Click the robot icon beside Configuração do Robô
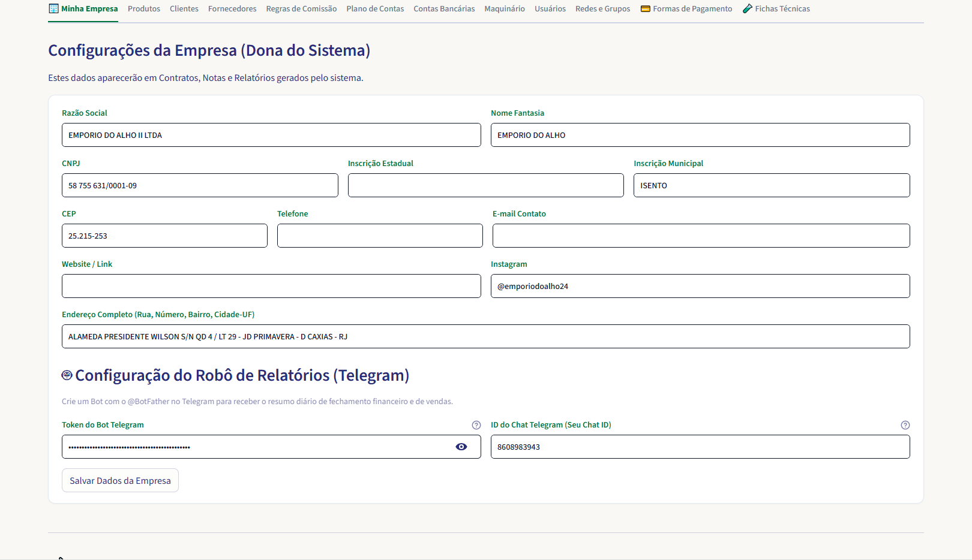The image size is (972, 560). pyautogui.click(x=67, y=375)
